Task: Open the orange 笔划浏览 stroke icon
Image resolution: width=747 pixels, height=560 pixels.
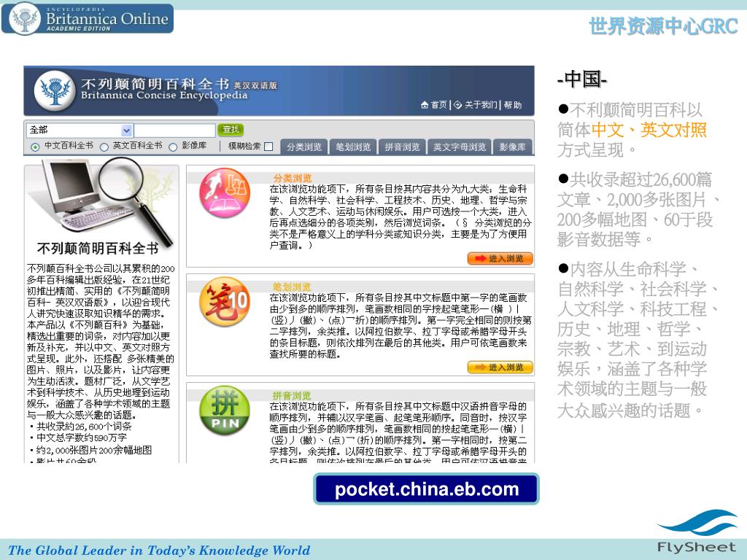Action: coord(225,301)
